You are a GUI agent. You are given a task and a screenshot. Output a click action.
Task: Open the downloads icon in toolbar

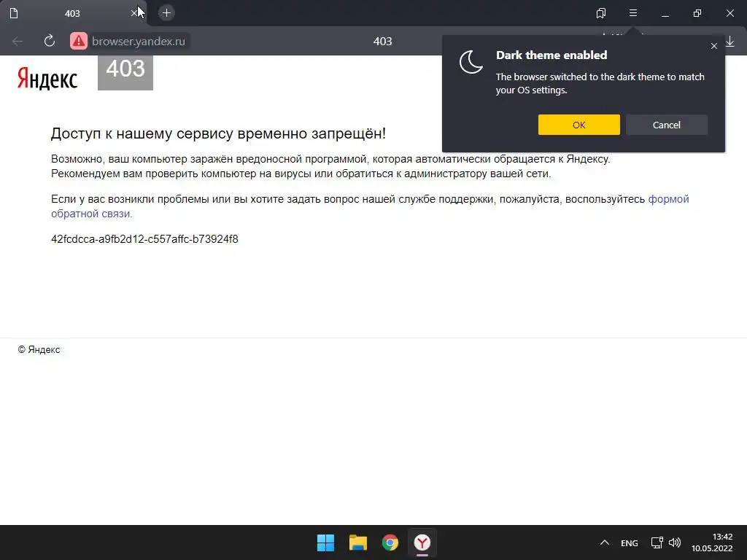[730, 42]
